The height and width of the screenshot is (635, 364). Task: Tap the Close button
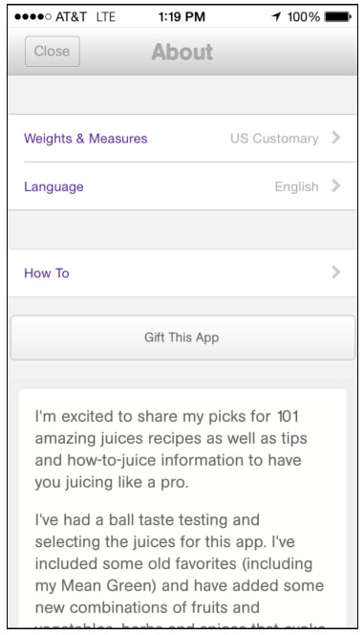[x=53, y=52]
